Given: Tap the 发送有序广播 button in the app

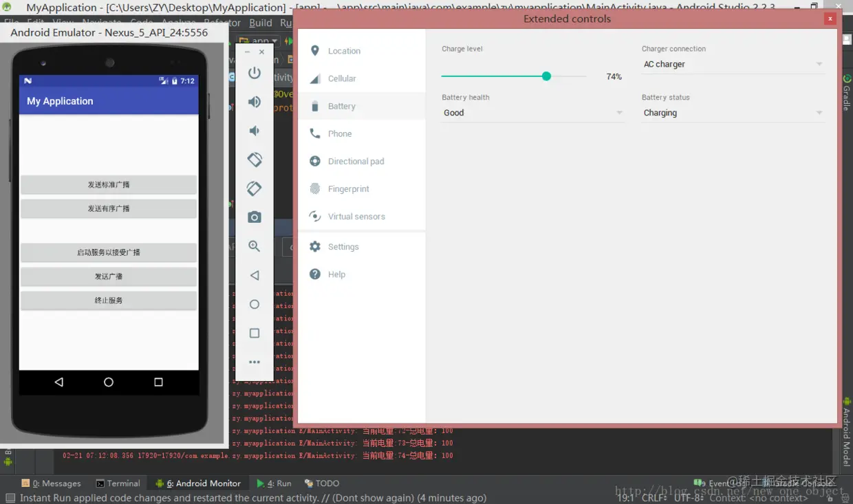Looking at the screenshot, I should tap(109, 208).
